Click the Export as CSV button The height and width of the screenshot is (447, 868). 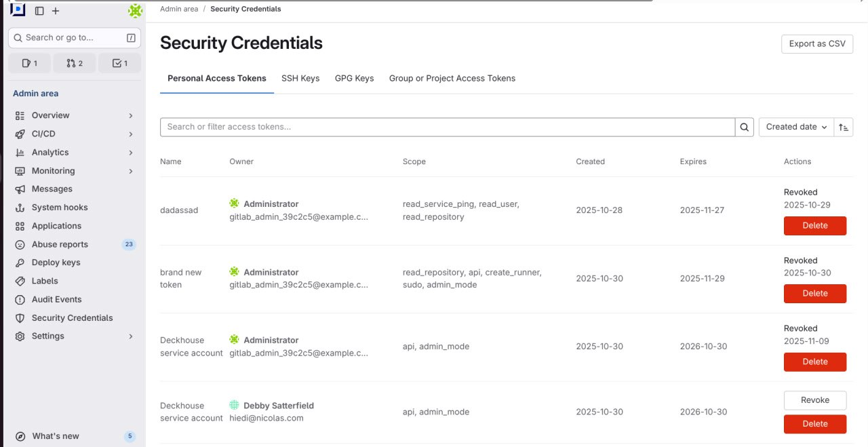pyautogui.click(x=817, y=44)
